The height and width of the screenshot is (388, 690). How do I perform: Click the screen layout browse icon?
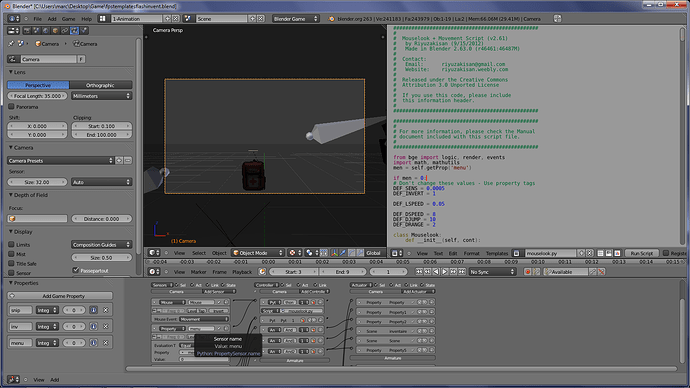[102, 18]
